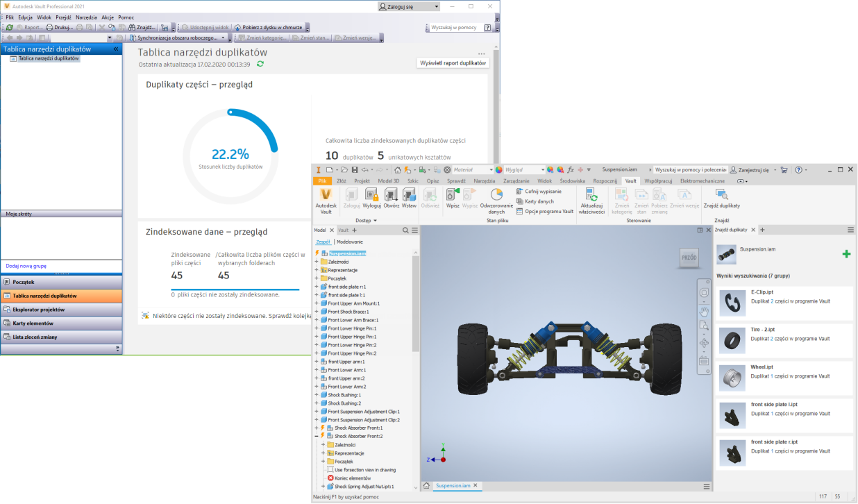Expand the Reprezentacje folder under Suspension.iam
Screen dimensions: 858x504
[x=317, y=270]
